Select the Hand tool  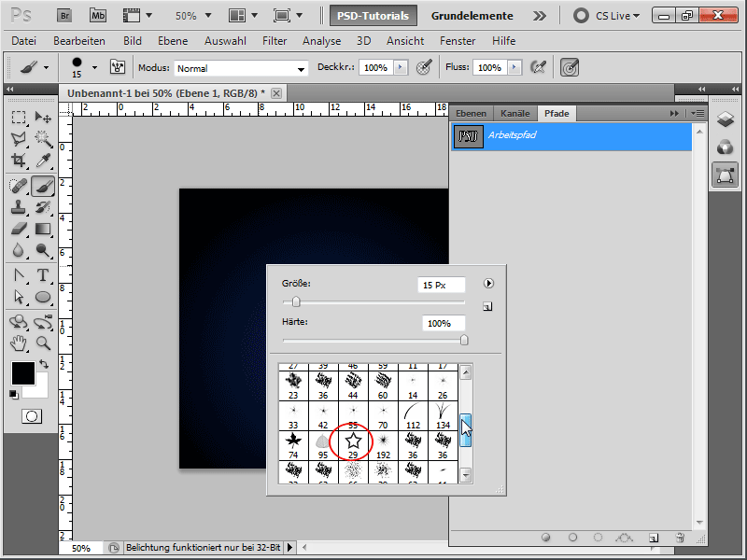[x=19, y=343]
